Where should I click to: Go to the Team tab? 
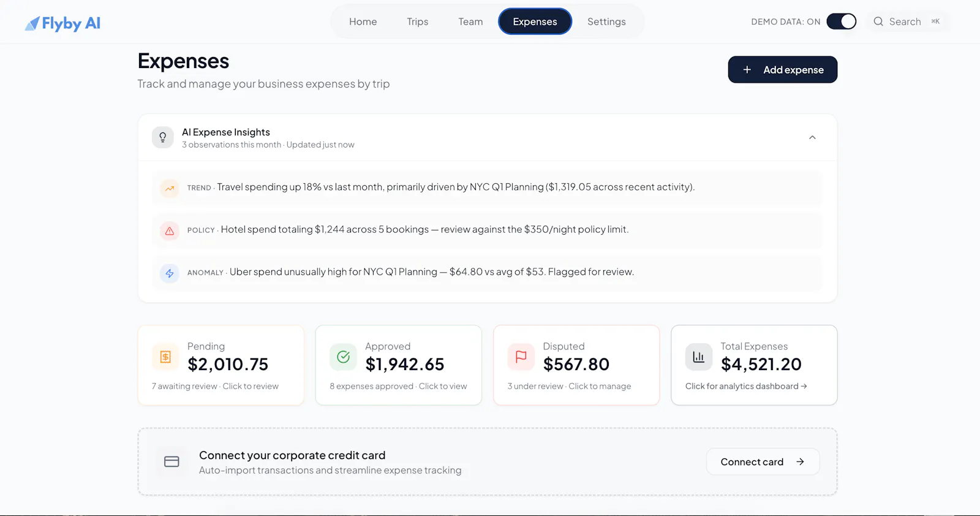470,21
